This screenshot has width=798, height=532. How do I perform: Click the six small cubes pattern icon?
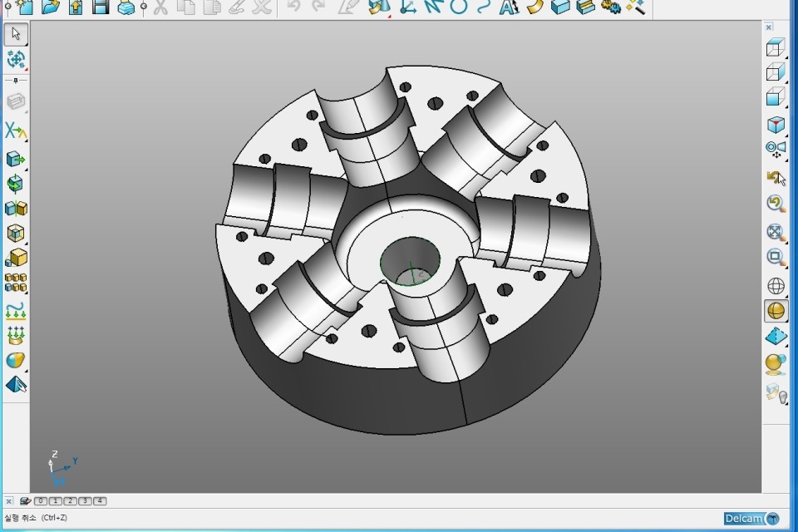point(15,283)
